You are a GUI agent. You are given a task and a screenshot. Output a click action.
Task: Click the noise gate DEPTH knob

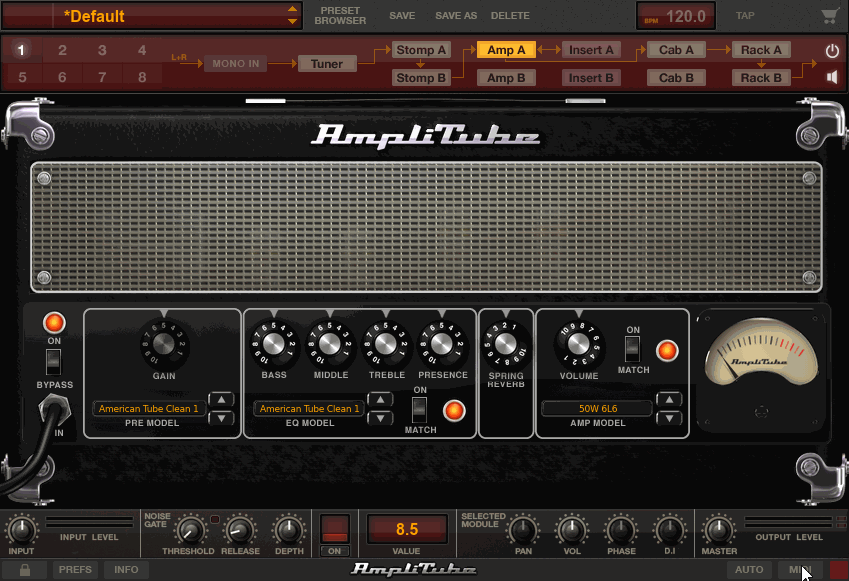[x=289, y=531]
